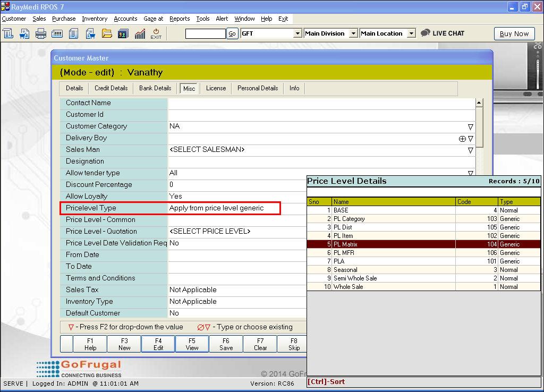The height and width of the screenshot is (392, 544).
Task: Expand the Main Division dropdown
Action: tap(353, 33)
